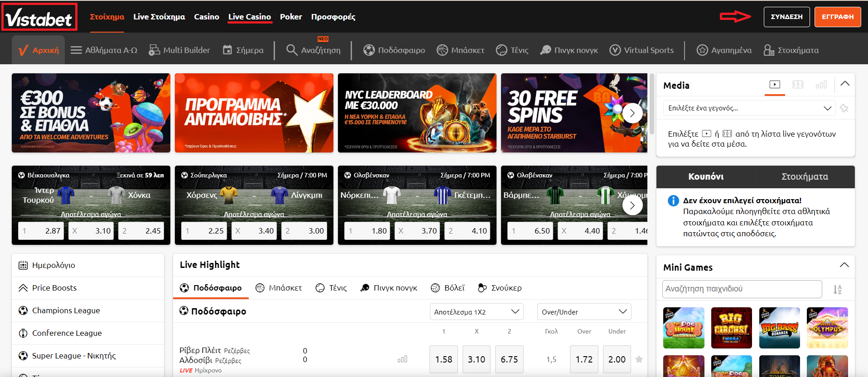868x377 pixels.
Task: Open Πρόγραμμα Ανταμοιβής banner
Action: point(254,113)
